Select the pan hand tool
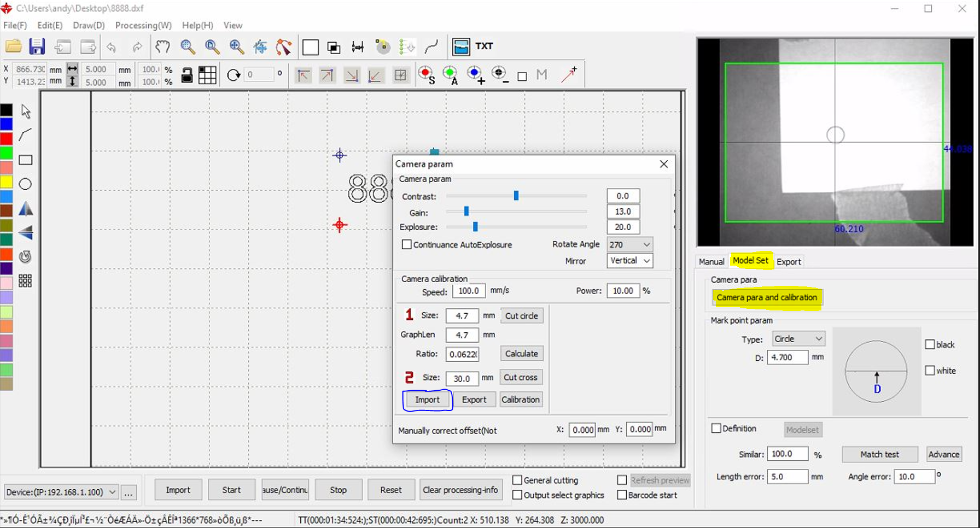 (x=162, y=46)
